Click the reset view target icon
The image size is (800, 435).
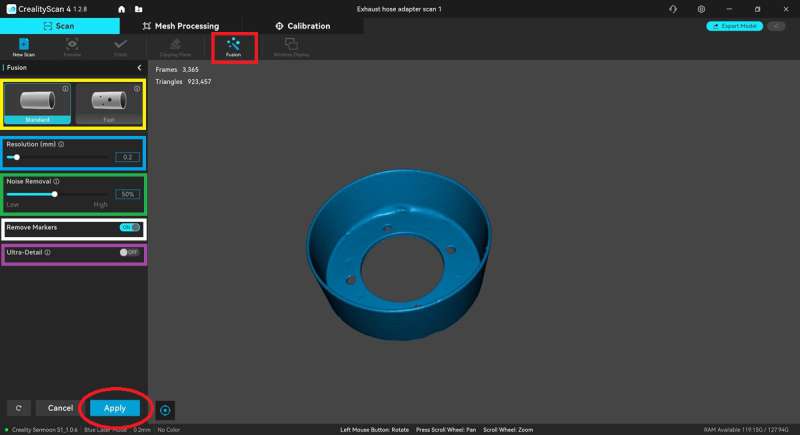(165, 409)
